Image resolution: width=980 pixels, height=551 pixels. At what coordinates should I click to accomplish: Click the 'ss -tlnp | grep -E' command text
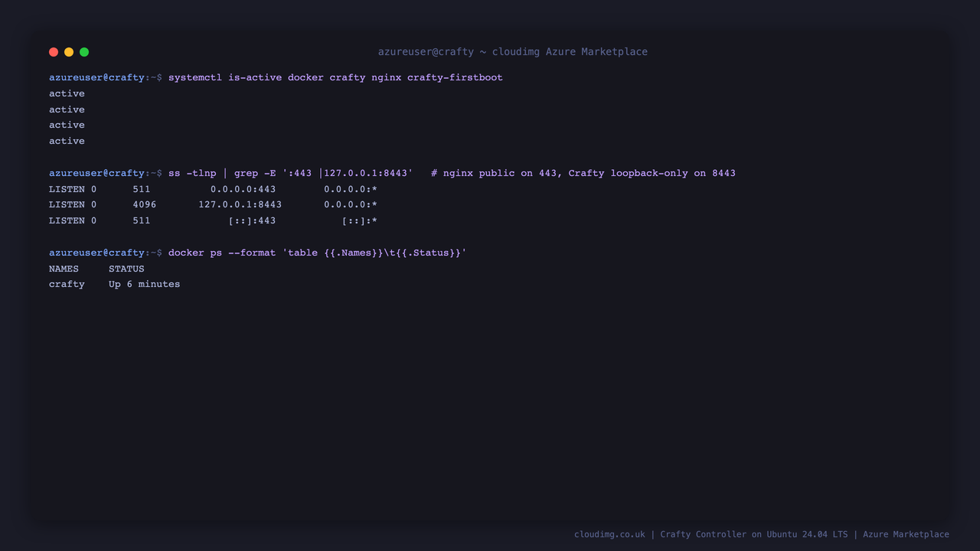tap(222, 173)
